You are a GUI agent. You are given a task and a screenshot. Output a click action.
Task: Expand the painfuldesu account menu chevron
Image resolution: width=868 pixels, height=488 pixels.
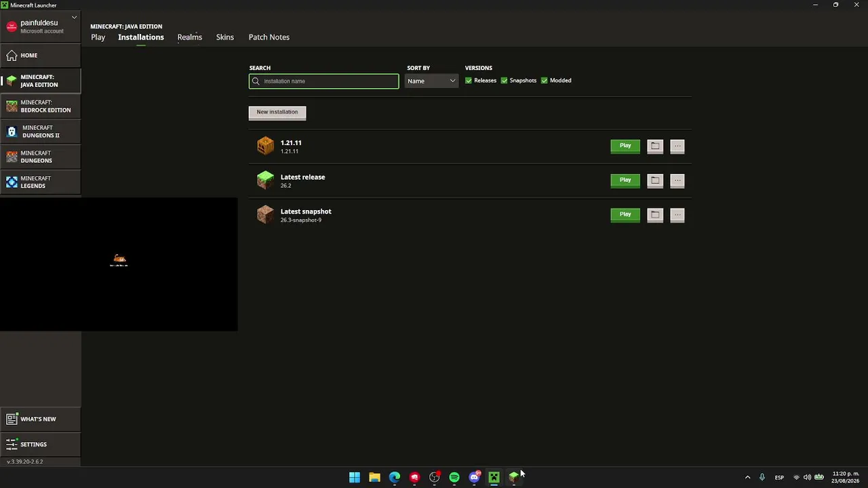(x=74, y=17)
